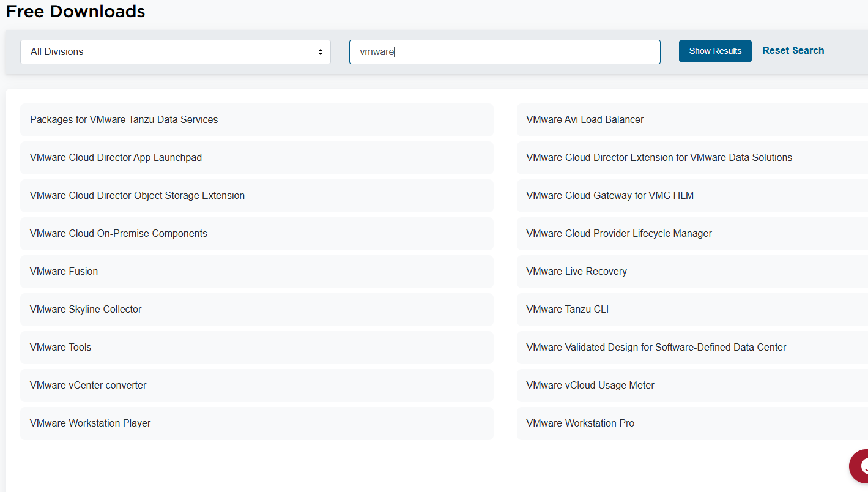868x492 pixels.
Task: Select VMware vCloud Usage Meter
Action: pos(692,386)
